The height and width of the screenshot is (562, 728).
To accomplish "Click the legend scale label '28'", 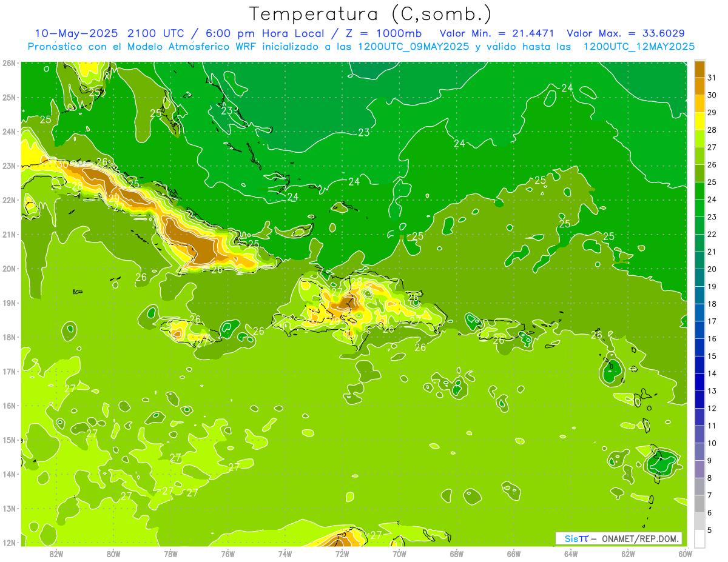I will coord(712,129).
